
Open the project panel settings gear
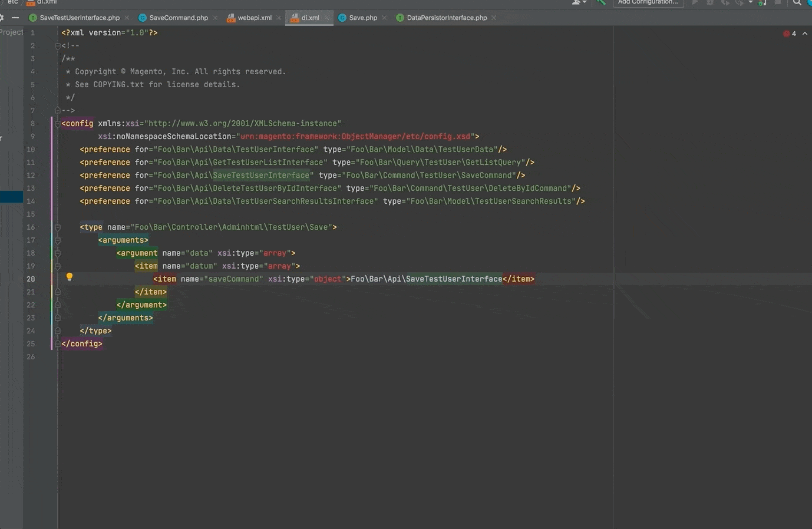(2, 18)
